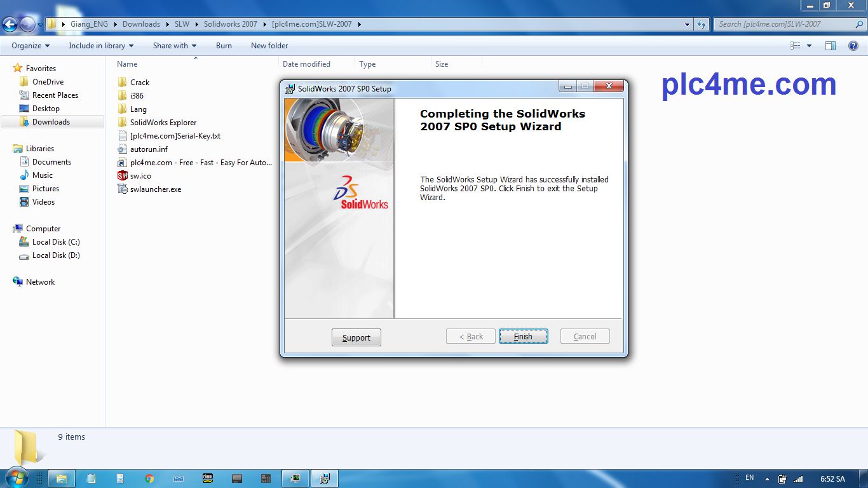
Task: Click New folder in the toolbar
Action: [x=269, y=46]
